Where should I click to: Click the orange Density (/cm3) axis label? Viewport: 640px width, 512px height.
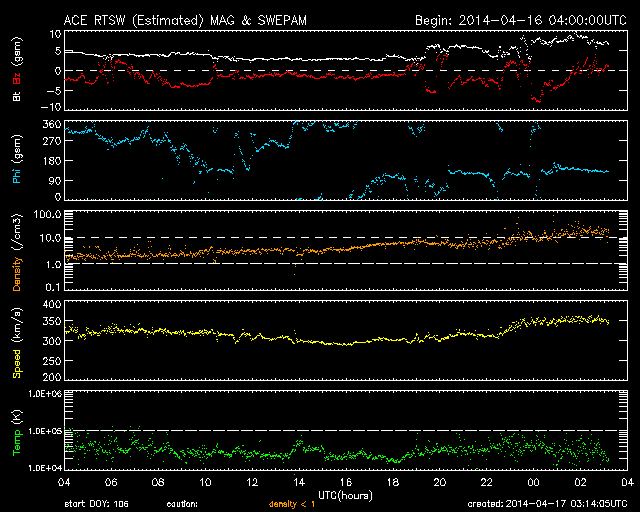[x=17, y=252]
